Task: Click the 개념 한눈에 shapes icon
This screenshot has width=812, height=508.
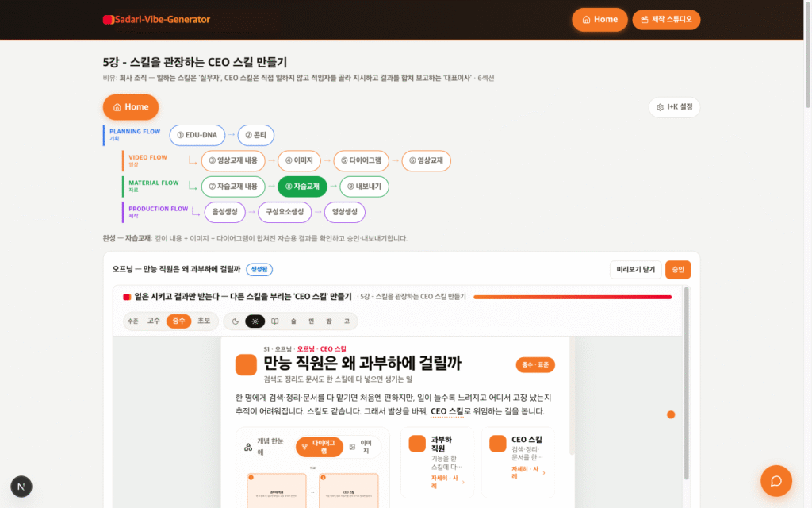Action: pos(248,447)
